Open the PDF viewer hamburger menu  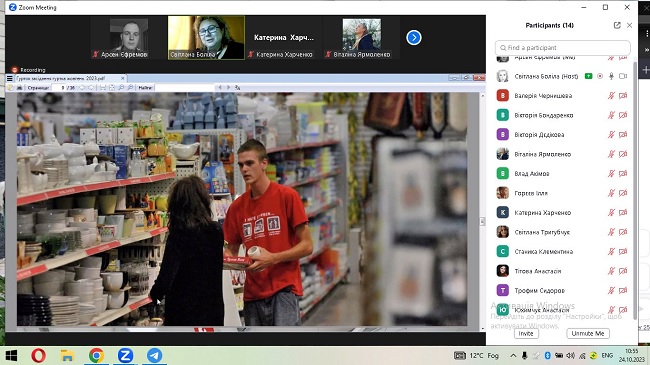(x=10, y=78)
